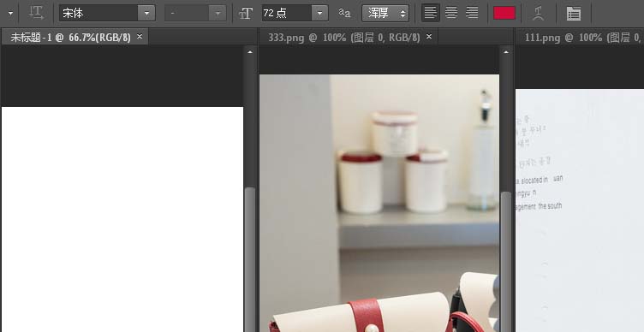Open the 浑厚 anti-aliasing dropdown
The image size is (644, 332).
pyautogui.click(x=385, y=13)
